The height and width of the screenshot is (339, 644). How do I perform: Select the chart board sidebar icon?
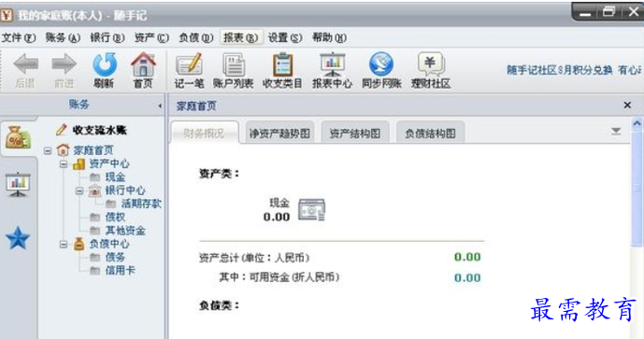18,184
